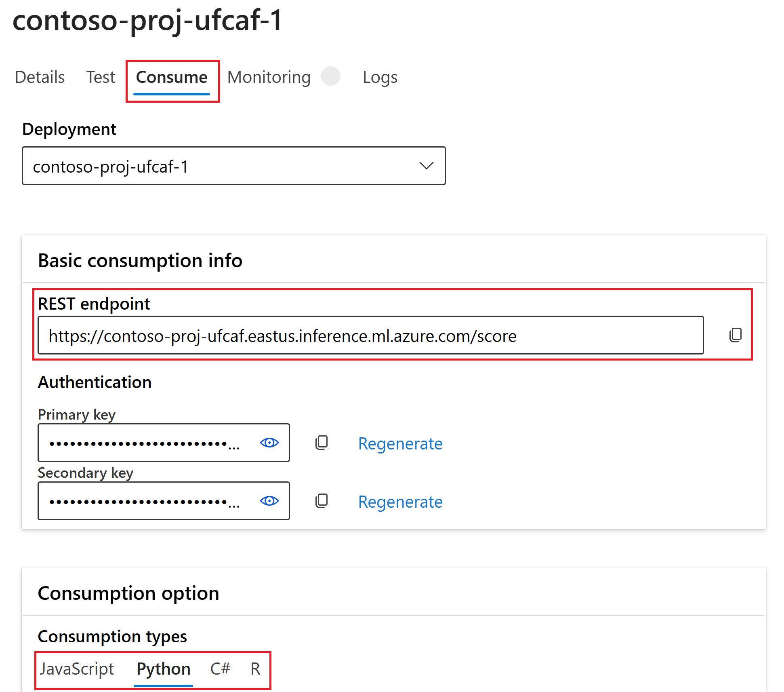Reveal the Primary key with eye icon
784x692 pixels.
coord(269,443)
